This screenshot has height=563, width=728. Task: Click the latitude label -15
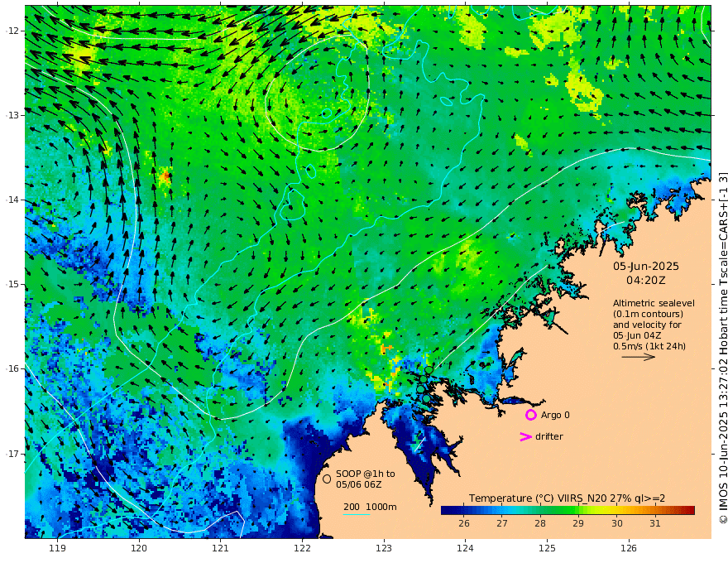click(12, 284)
